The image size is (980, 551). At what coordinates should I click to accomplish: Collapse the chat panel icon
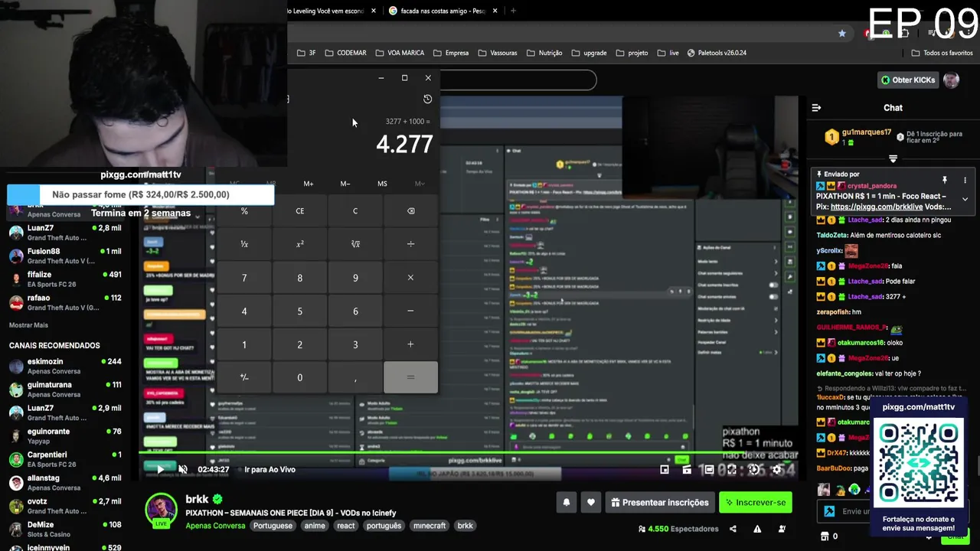(816, 108)
